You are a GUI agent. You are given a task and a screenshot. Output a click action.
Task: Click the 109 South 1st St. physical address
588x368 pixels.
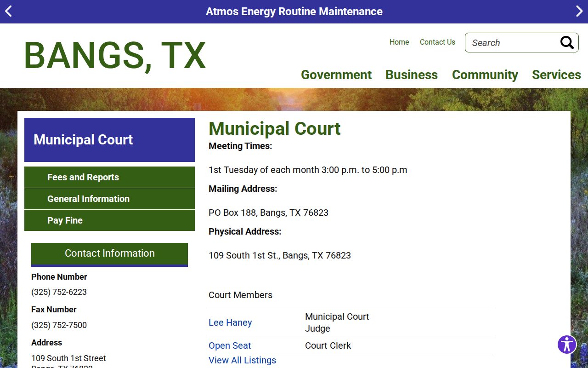tap(280, 255)
